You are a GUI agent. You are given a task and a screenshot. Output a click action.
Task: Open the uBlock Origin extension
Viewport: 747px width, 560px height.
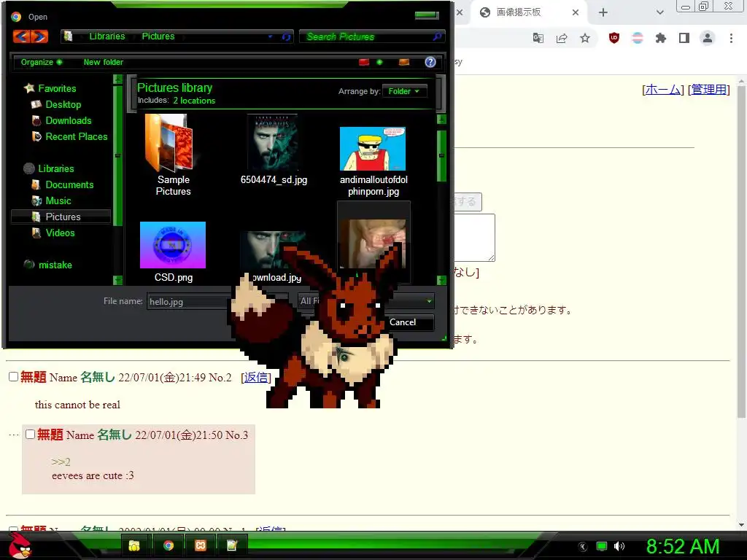coord(614,38)
